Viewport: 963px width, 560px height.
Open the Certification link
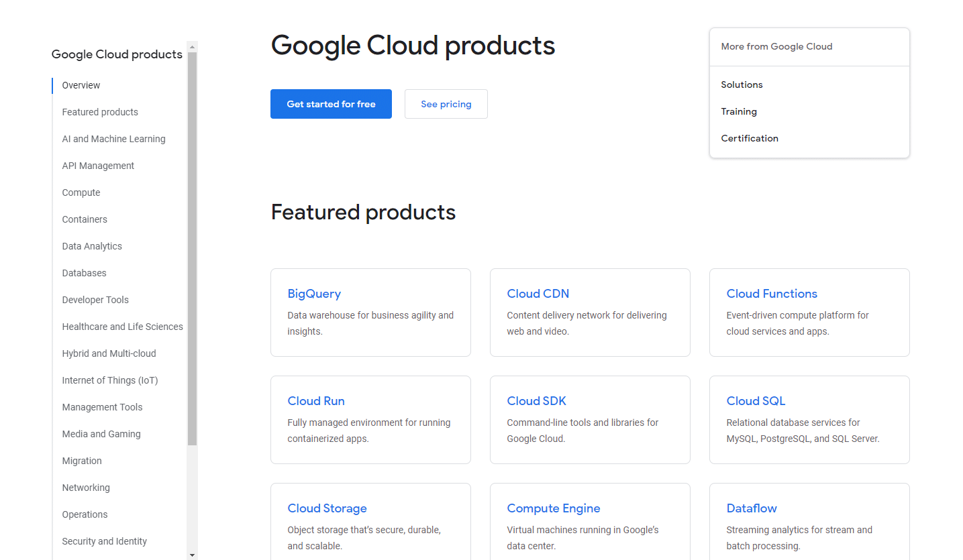coord(750,138)
